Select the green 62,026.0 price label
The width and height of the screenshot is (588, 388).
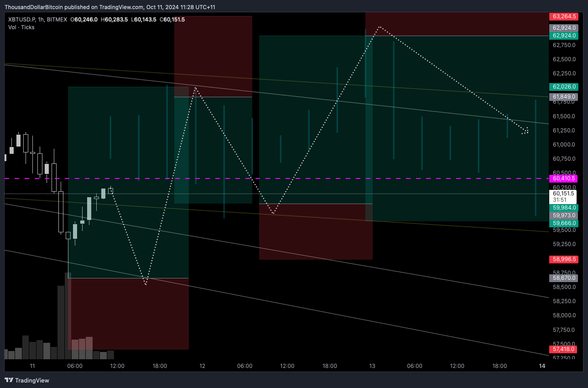point(565,87)
